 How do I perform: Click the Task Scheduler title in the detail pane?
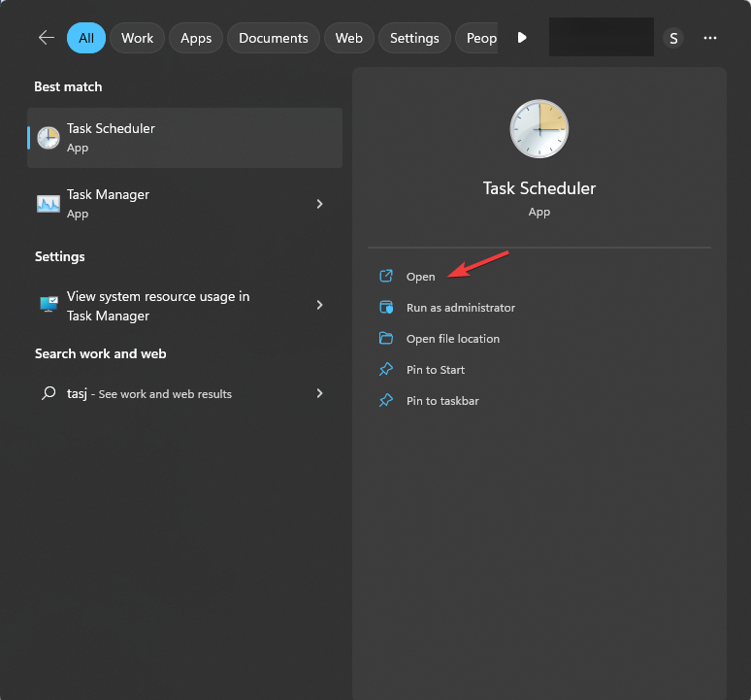(539, 188)
